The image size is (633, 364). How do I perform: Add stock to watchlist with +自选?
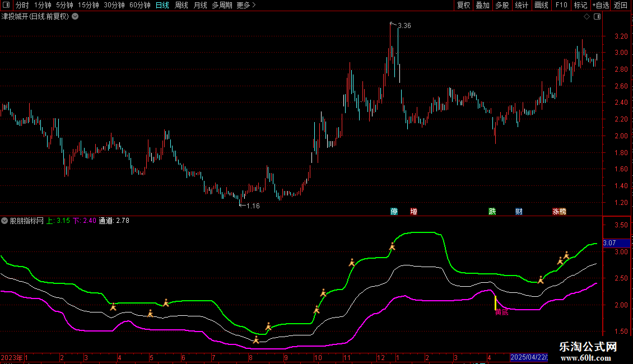pyautogui.click(x=601, y=5)
